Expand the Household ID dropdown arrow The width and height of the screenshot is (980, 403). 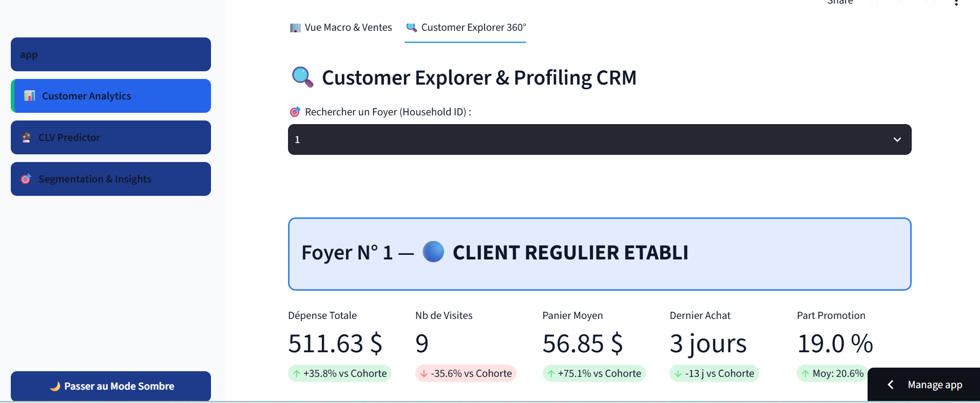(x=897, y=139)
